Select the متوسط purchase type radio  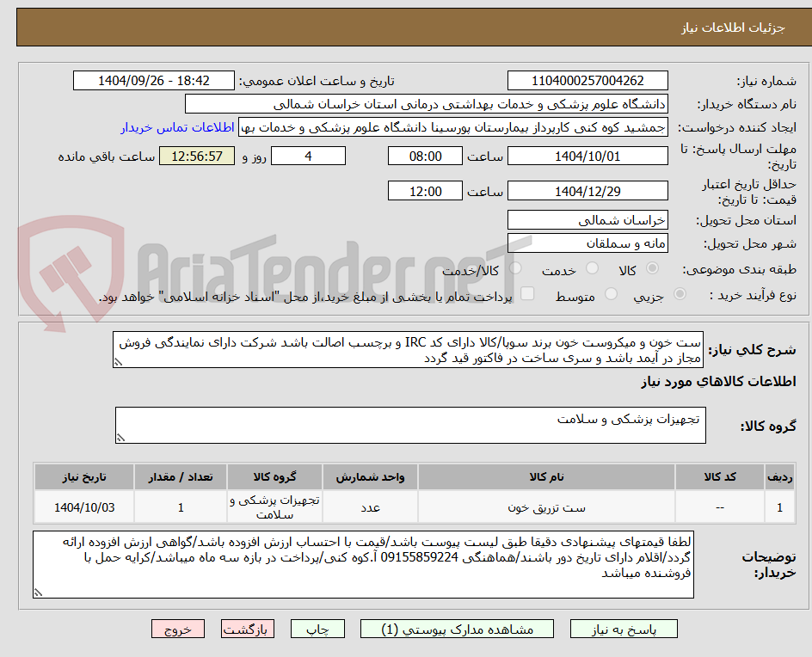point(611,294)
